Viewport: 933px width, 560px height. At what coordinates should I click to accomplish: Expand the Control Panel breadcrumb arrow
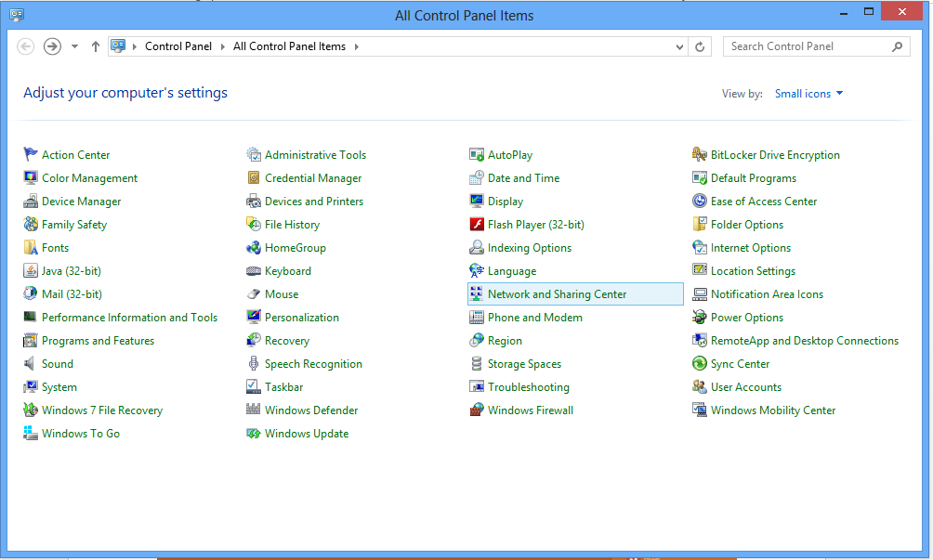click(222, 46)
